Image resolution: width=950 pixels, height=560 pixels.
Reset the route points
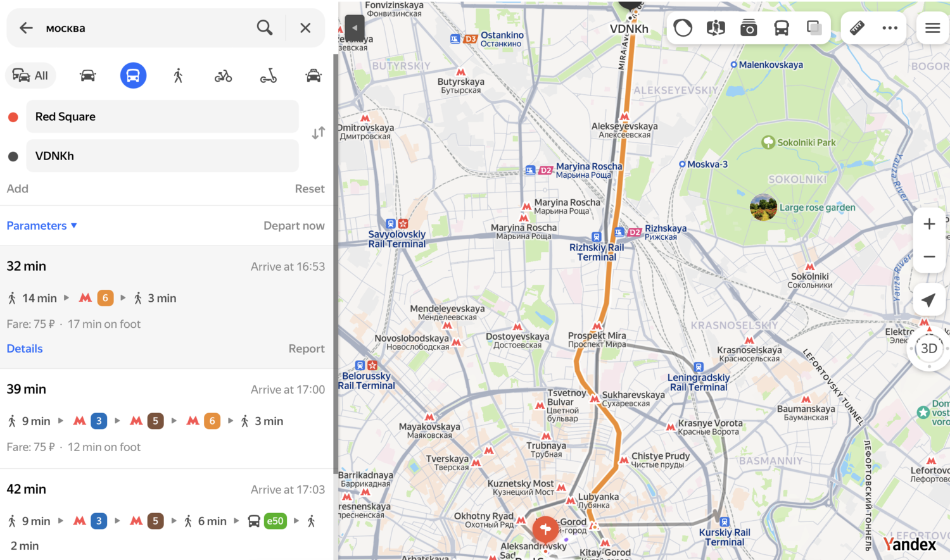[x=310, y=189]
